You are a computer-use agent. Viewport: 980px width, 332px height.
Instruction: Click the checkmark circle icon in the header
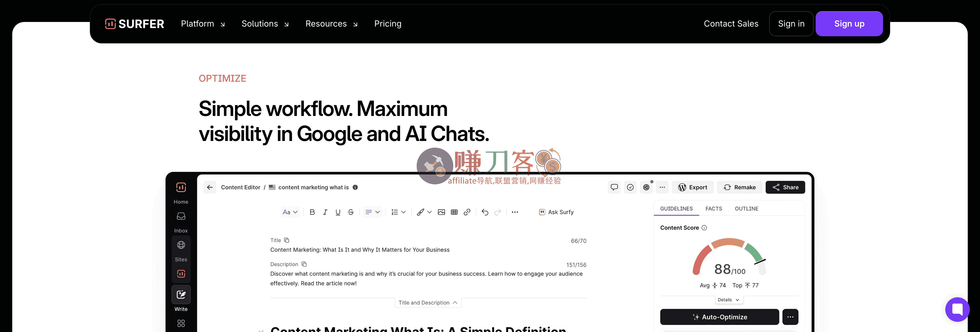pyautogui.click(x=630, y=187)
